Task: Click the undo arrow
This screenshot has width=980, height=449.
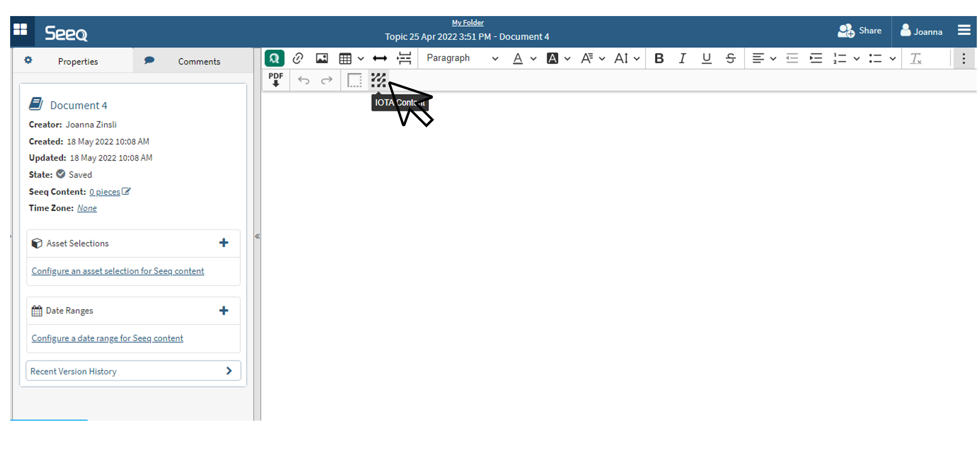Action: point(303,80)
